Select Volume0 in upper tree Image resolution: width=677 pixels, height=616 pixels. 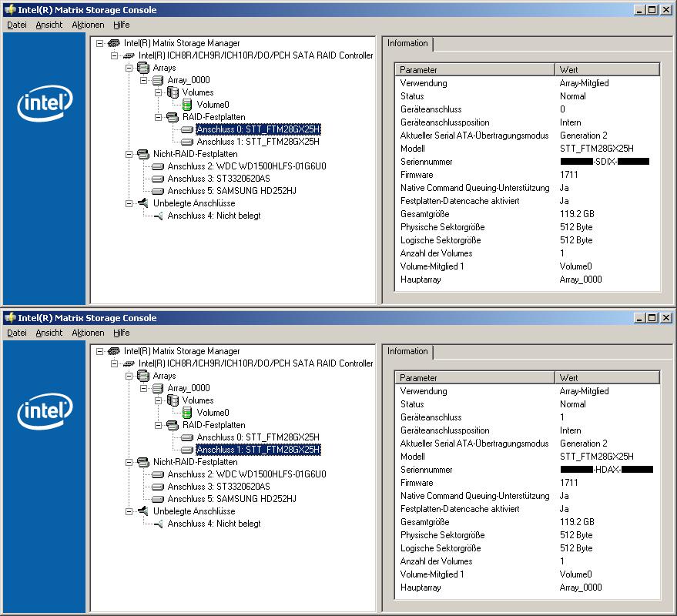pyautogui.click(x=213, y=105)
